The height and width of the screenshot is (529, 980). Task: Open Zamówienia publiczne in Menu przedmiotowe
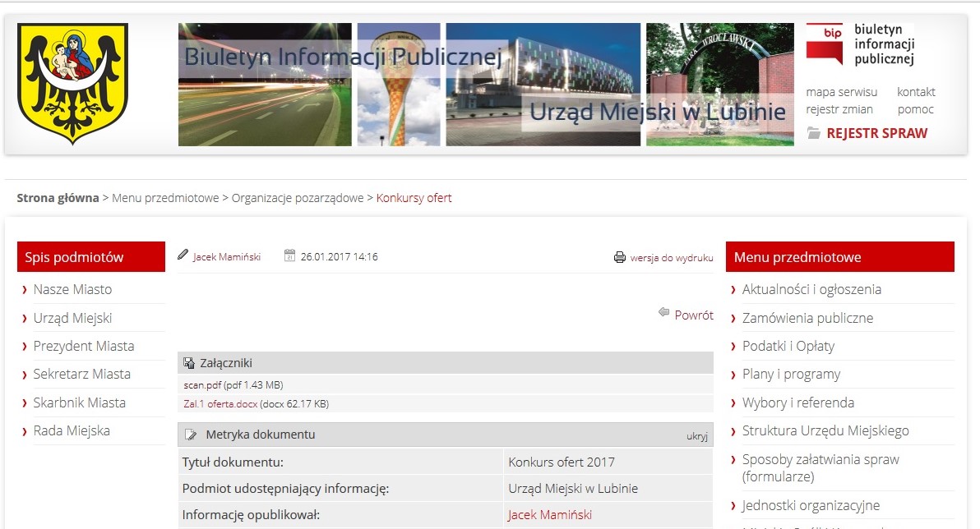click(807, 317)
